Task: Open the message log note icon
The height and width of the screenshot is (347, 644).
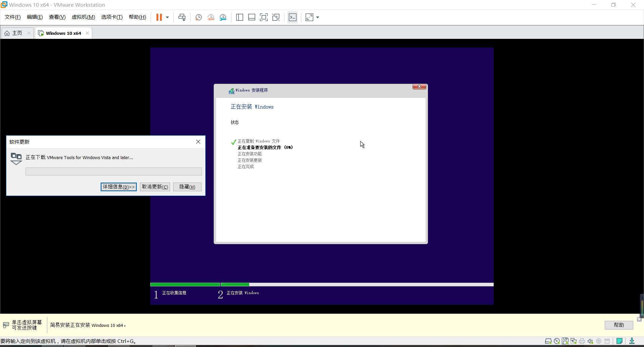Action: [620, 341]
